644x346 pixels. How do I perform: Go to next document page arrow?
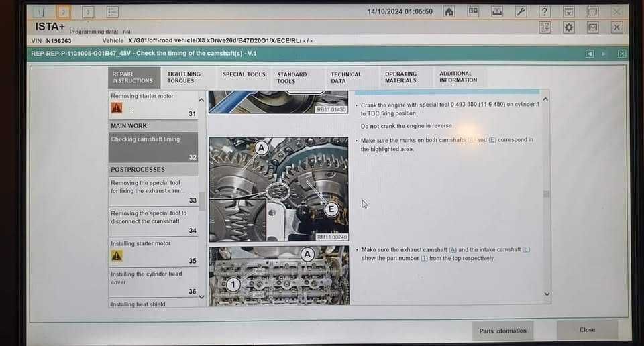click(x=604, y=54)
